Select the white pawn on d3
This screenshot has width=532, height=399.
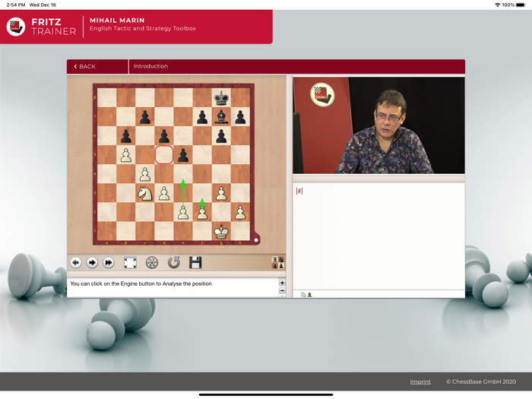point(164,193)
